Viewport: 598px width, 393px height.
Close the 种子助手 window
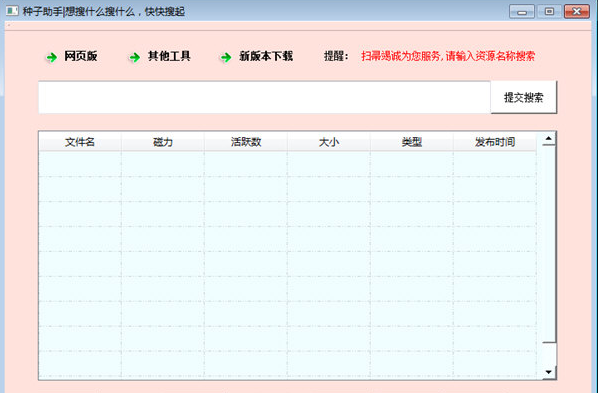click(x=577, y=11)
